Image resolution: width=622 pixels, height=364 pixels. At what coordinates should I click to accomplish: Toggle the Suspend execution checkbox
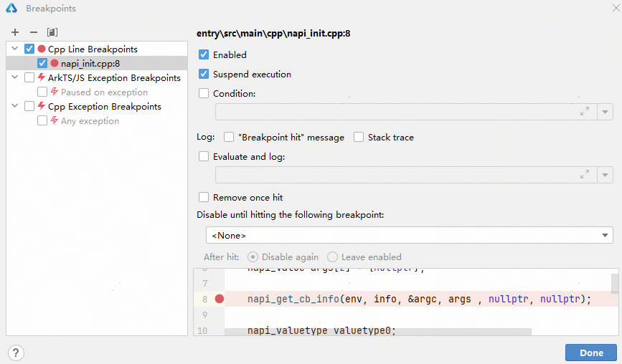pyautogui.click(x=204, y=75)
